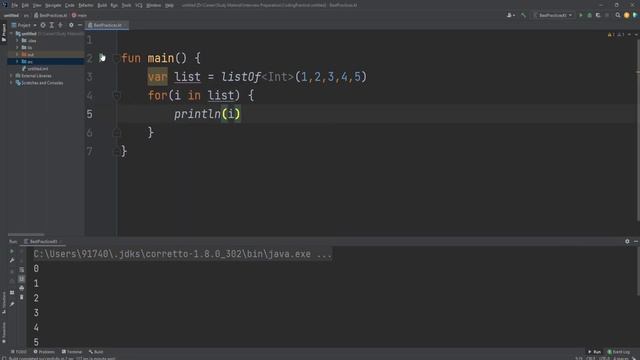Screen dimensions: 640x360
Task: Expand the lib folder
Action: click(17, 48)
